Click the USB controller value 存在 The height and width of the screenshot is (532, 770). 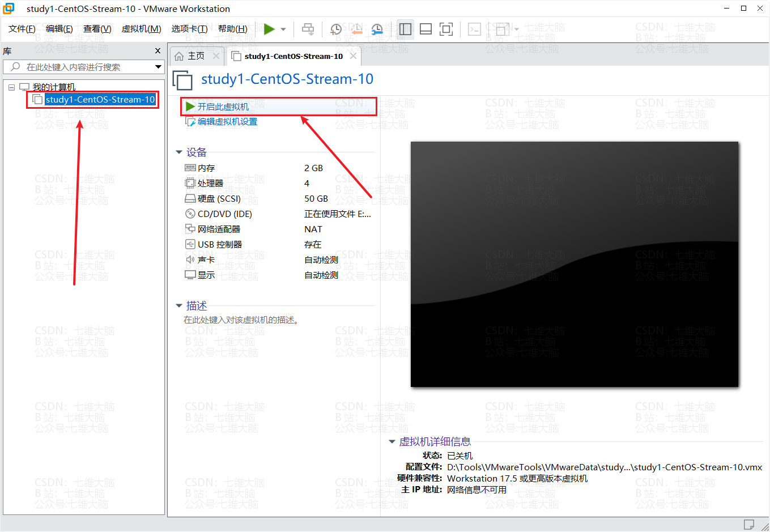313,245
